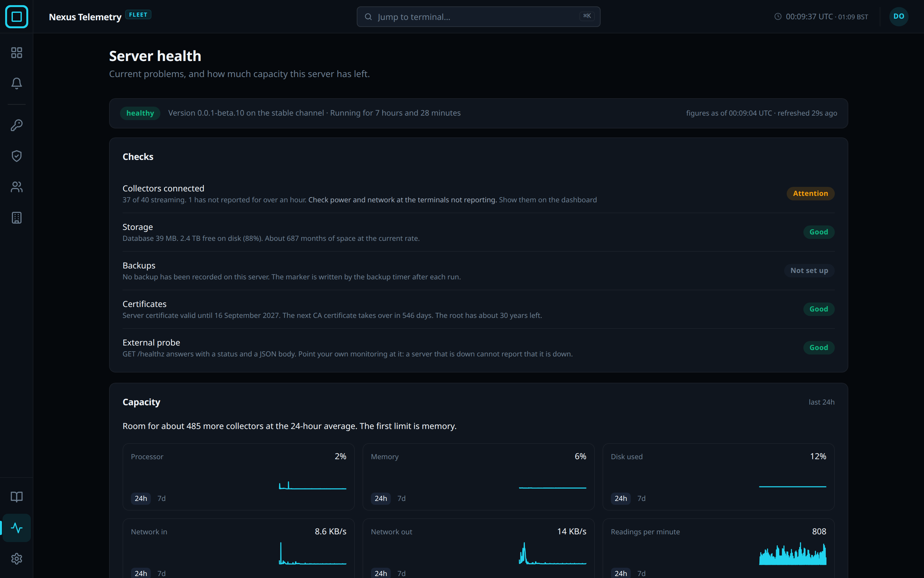Select 24h range on Readings per minute card
Image resolution: width=924 pixels, height=578 pixels.
[x=620, y=574]
